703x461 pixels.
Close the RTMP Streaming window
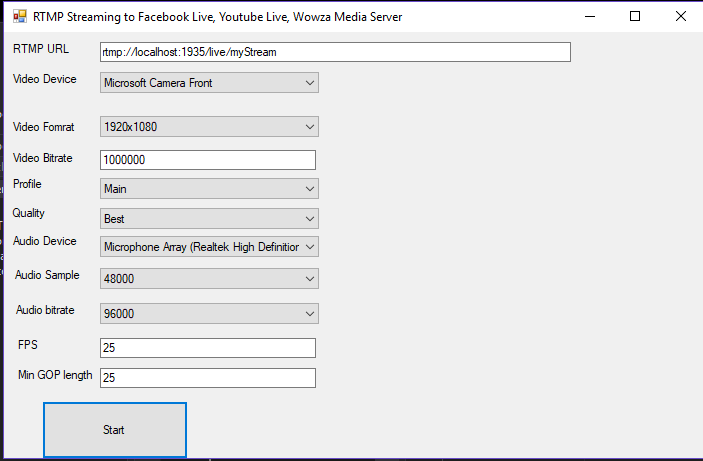[680, 16]
